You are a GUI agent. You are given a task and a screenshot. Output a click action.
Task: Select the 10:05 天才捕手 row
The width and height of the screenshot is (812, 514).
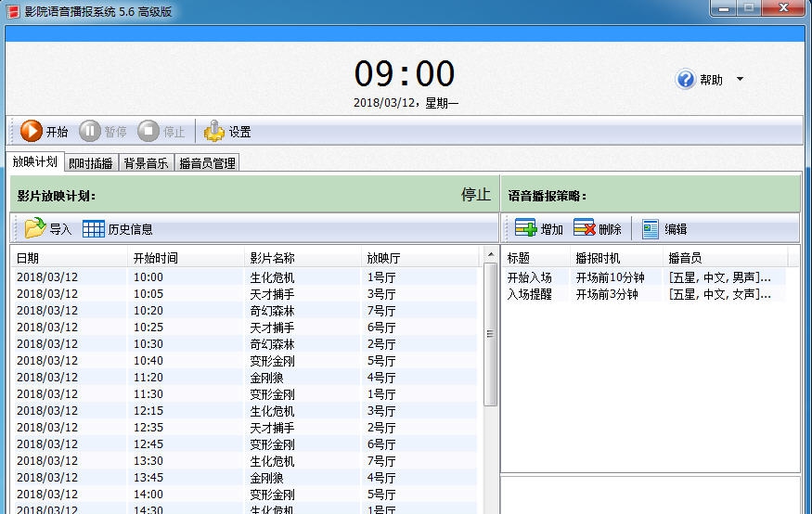click(244, 293)
